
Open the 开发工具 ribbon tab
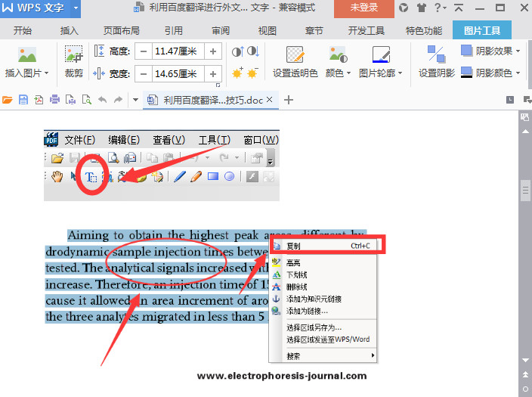(366, 30)
